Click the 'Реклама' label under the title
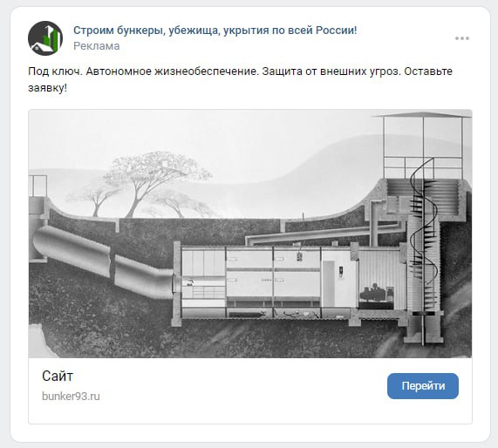498x448 pixels. [97, 46]
